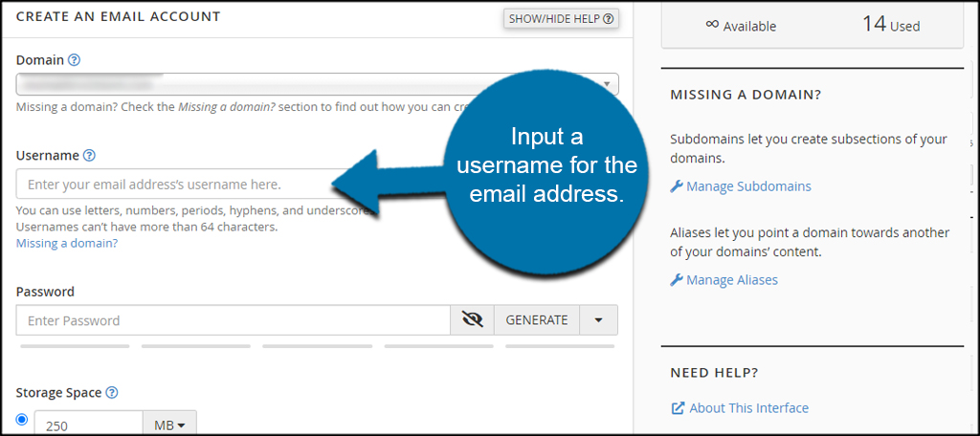
Task: Click the Storage Space help icon
Action: [x=112, y=393]
